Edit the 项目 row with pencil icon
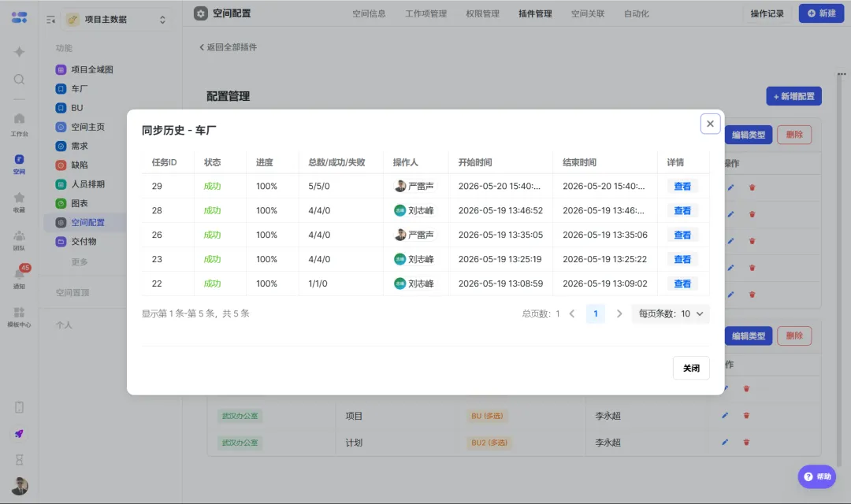Image resolution: width=851 pixels, height=504 pixels. click(725, 416)
